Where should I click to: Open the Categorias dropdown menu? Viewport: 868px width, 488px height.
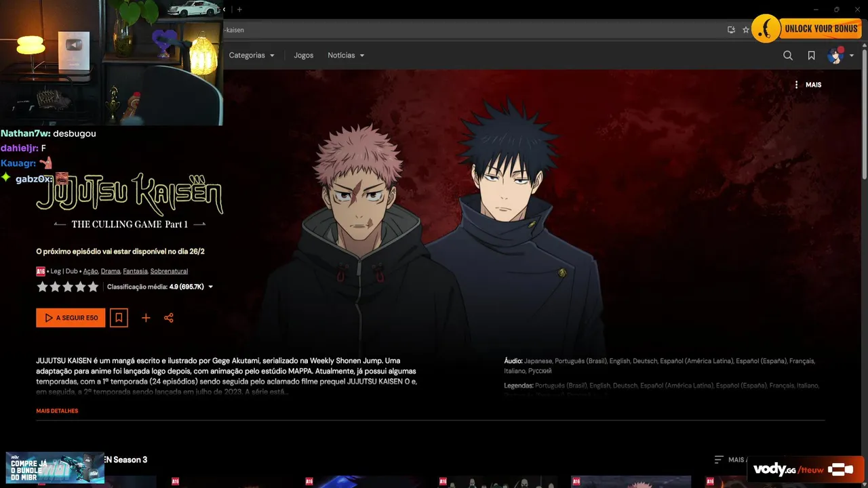(252, 56)
